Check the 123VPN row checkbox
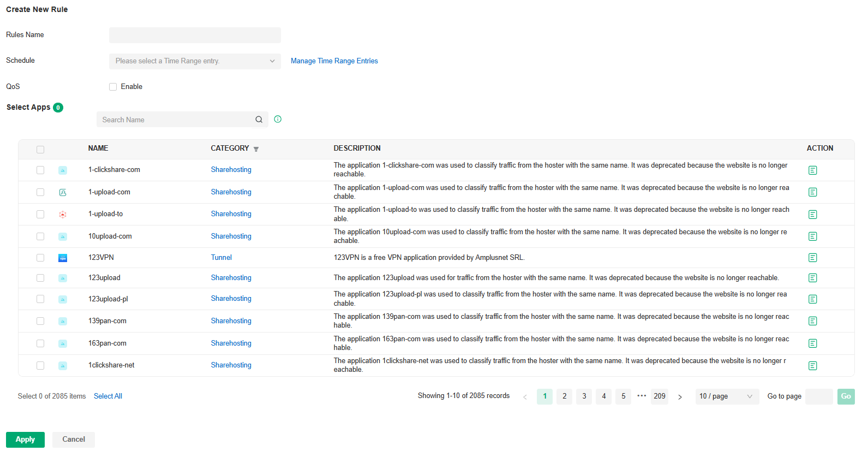Screen dimensions: 868x451 [40, 258]
